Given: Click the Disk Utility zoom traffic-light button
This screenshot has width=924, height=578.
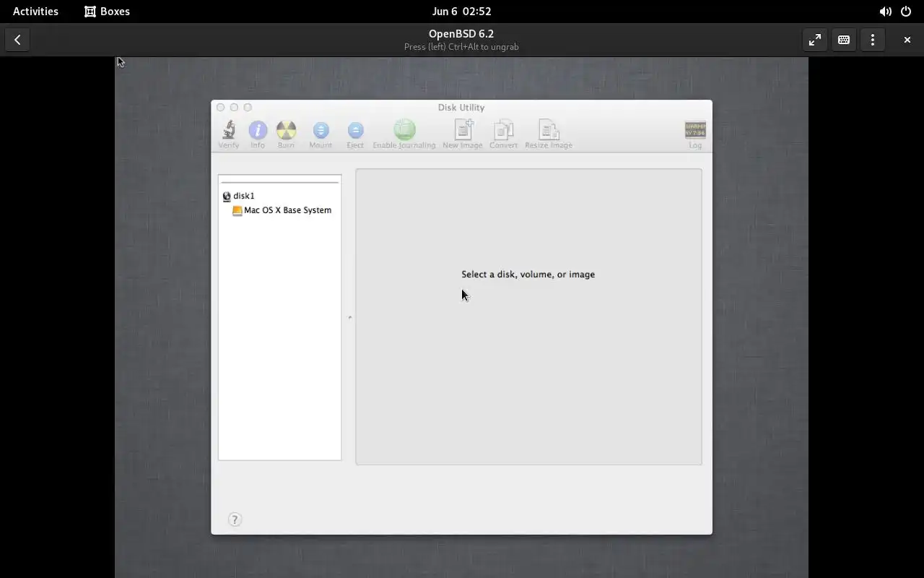Looking at the screenshot, I should click(248, 107).
